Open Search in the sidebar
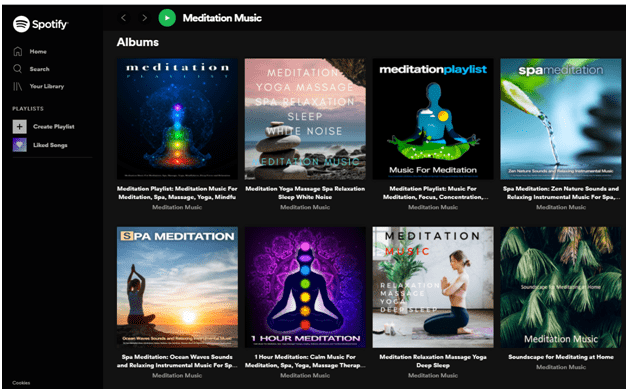The height and width of the screenshot is (391, 628). [39, 69]
